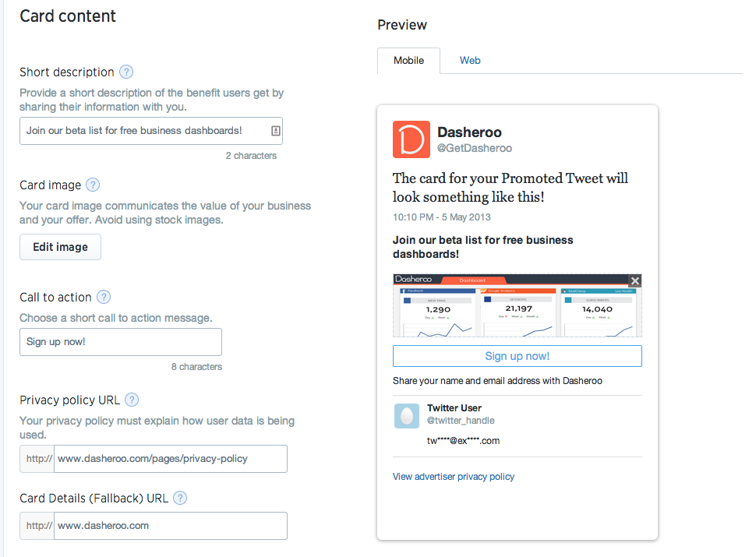Viewport: 756px width, 557px height.
Task: Open View advertiser privacy policy link
Action: pyautogui.click(x=454, y=477)
